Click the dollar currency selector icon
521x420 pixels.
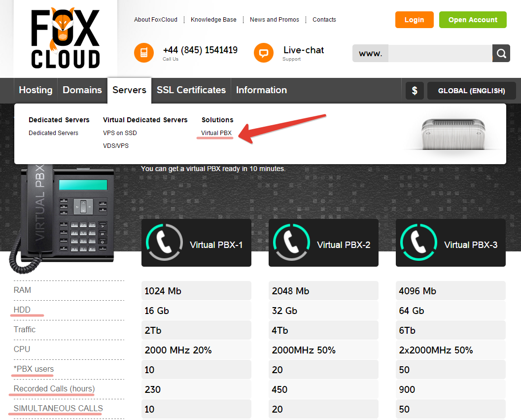click(415, 91)
